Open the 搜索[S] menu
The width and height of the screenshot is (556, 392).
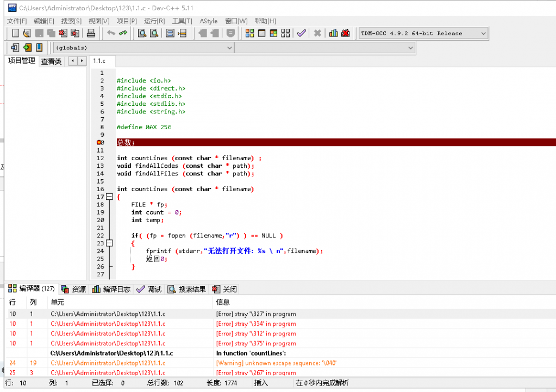(71, 21)
